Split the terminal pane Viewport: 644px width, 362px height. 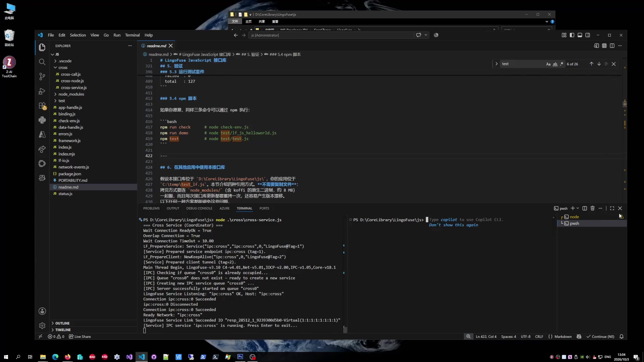click(x=585, y=208)
